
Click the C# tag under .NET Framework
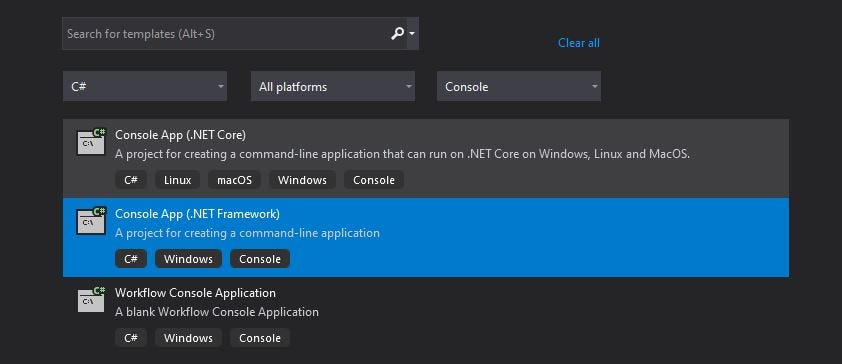coord(131,259)
